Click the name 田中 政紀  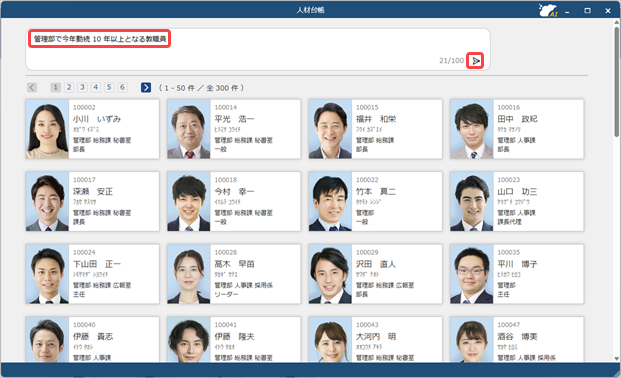(517, 119)
